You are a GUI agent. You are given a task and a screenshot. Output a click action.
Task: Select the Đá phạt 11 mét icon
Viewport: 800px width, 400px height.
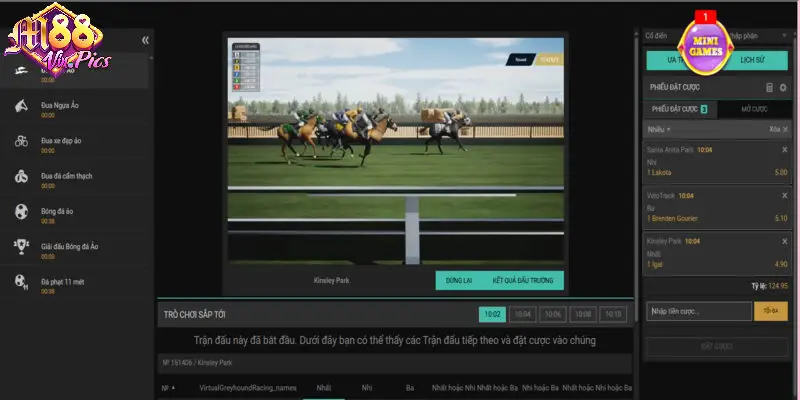click(20, 282)
